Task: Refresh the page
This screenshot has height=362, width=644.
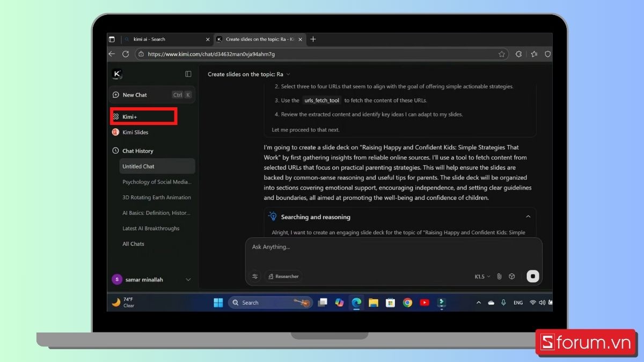Action: [x=126, y=54]
